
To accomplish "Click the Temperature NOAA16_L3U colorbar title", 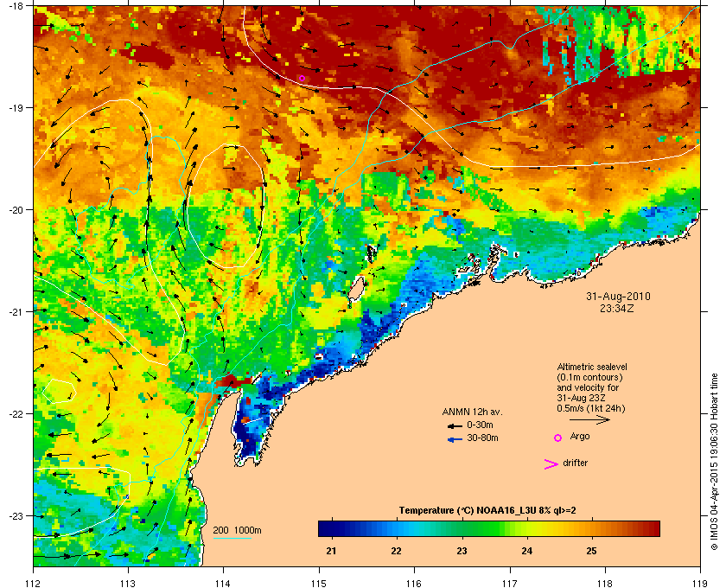I will point(487,511).
